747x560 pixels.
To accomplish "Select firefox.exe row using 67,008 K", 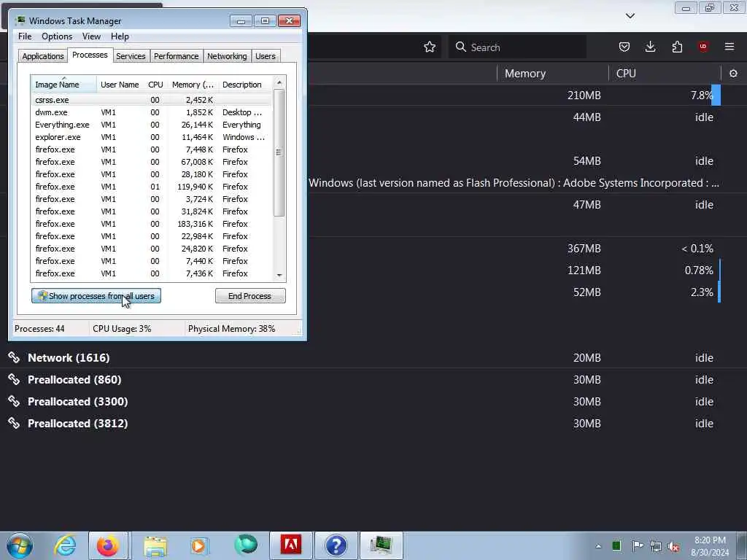I will coord(152,161).
